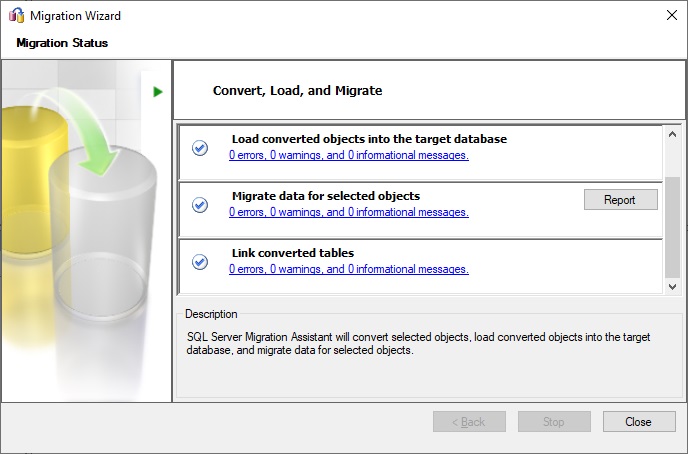Select the Load converted objects row

(x=420, y=153)
